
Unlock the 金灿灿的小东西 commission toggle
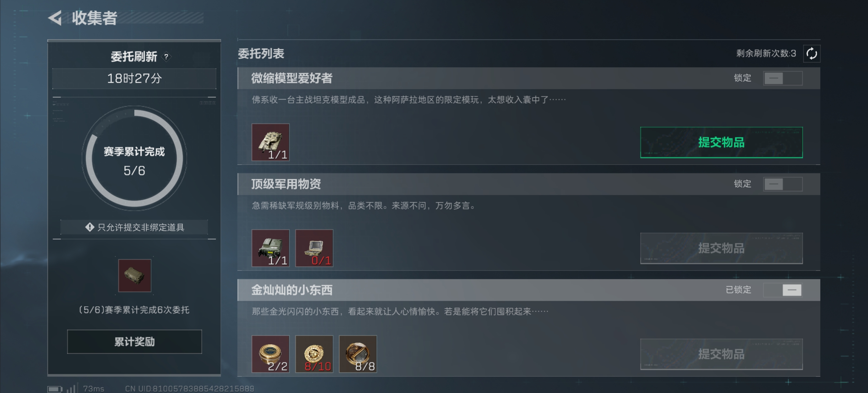(782, 290)
